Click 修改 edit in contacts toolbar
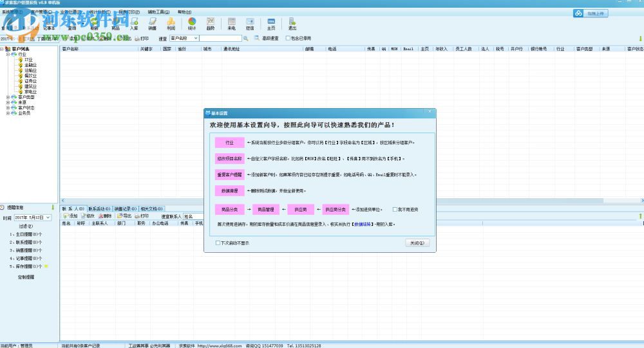 (88, 216)
